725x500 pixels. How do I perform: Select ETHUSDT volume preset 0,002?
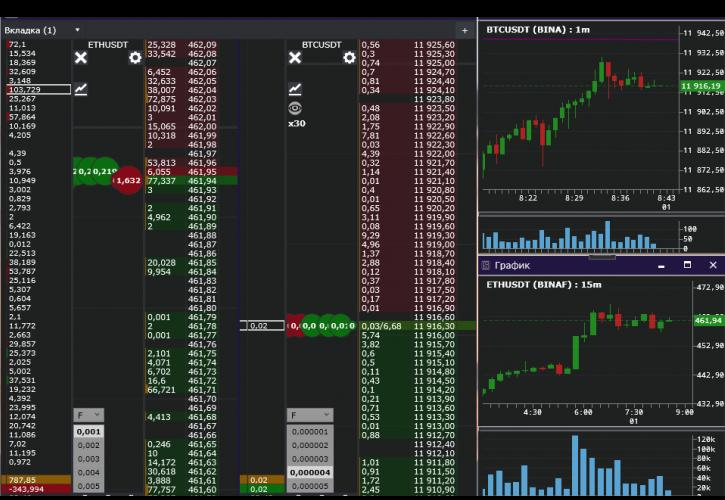(88, 445)
